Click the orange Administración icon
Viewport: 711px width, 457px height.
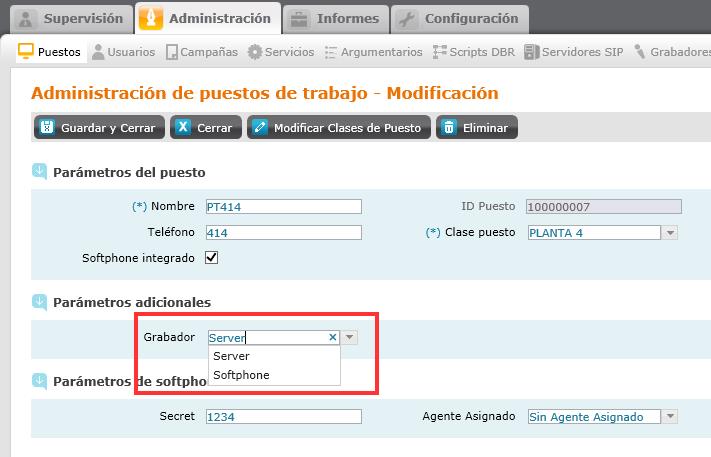point(151,19)
